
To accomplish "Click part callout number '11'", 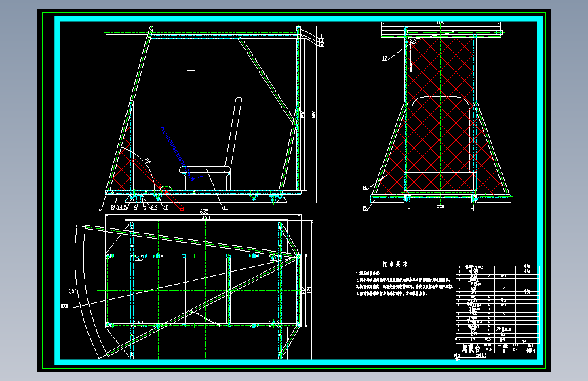I will click(x=225, y=208).
